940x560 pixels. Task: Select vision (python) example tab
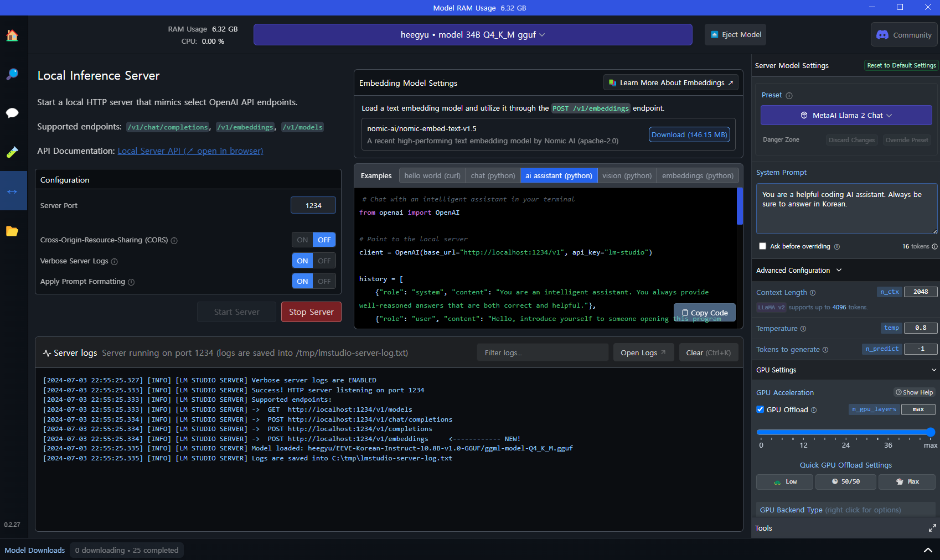(627, 175)
